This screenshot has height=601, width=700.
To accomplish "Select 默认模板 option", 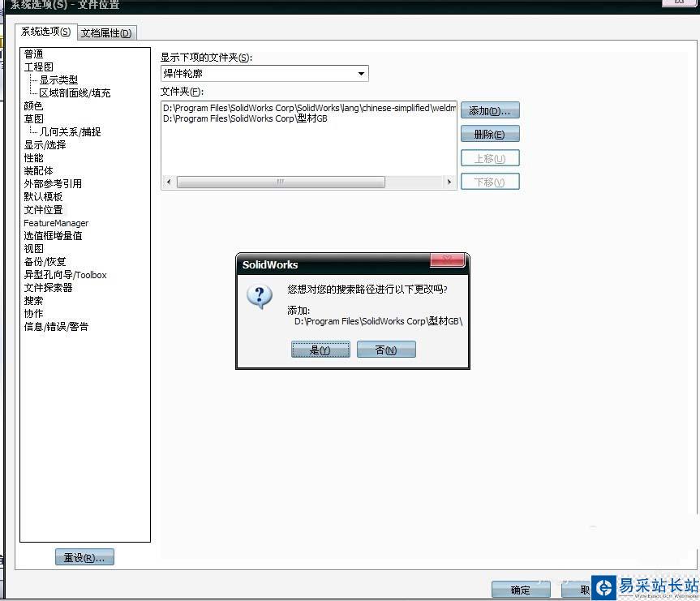I will coord(43,196).
